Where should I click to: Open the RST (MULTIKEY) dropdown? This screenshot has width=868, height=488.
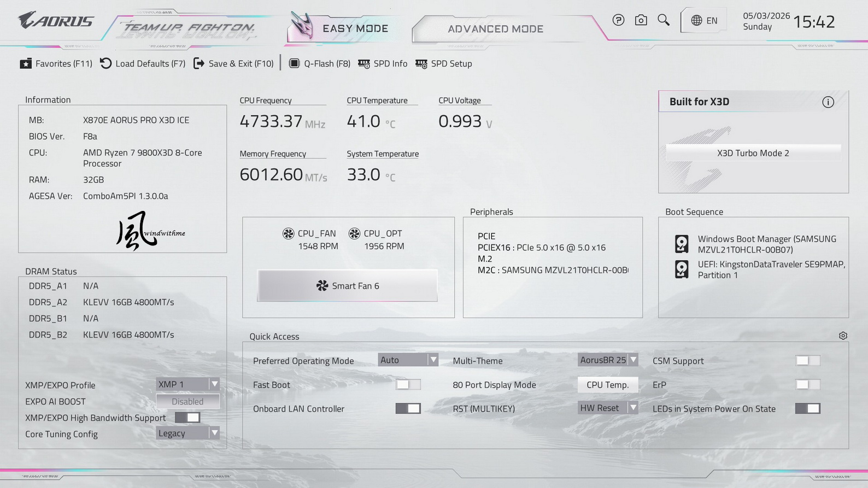[608, 408]
